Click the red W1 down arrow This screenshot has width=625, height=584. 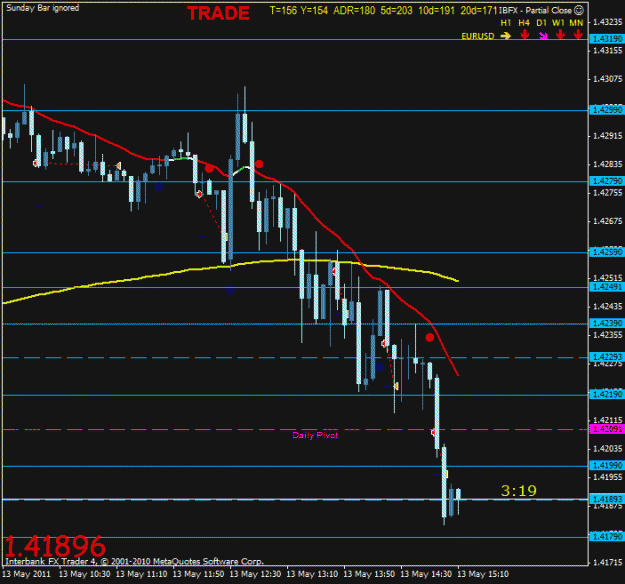(x=560, y=35)
